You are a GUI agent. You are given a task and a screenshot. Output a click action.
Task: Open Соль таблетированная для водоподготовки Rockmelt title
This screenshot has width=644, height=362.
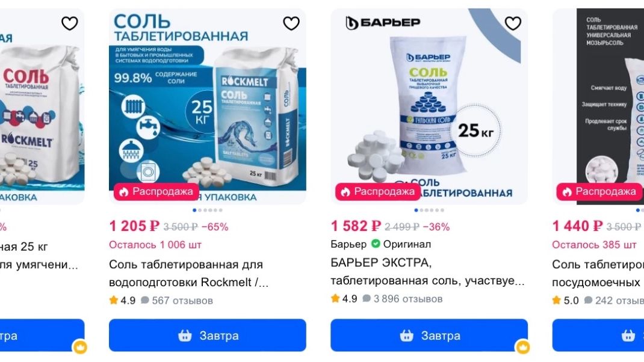click(189, 274)
